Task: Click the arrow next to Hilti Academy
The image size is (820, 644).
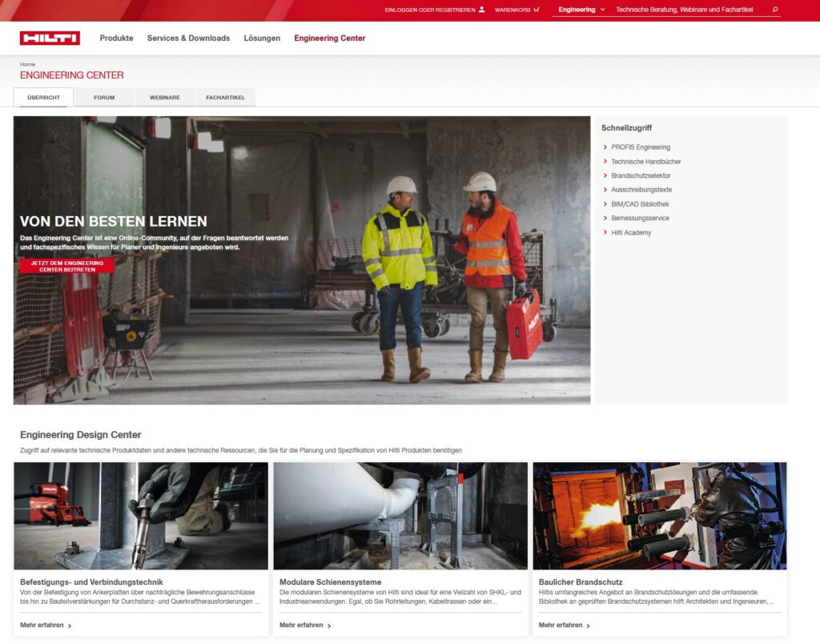Action: [605, 232]
